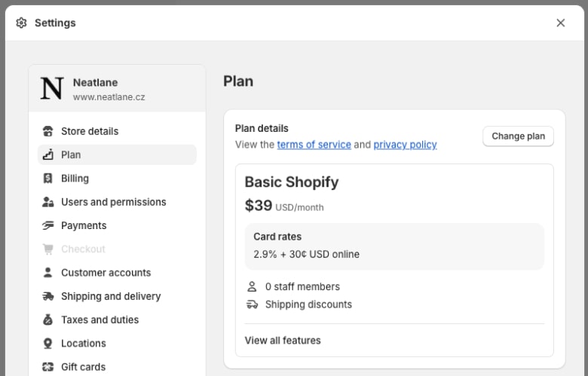Click the Shipping discounts text

click(x=308, y=304)
